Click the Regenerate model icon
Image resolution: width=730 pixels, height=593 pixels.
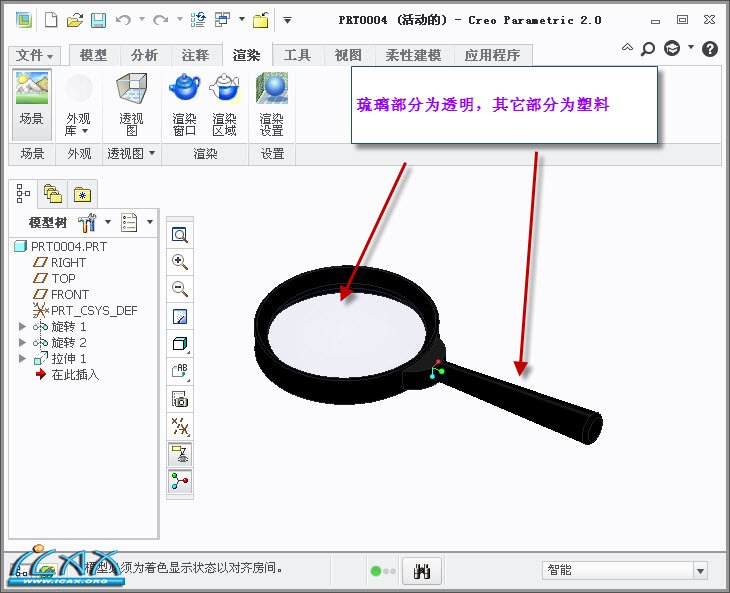(198, 20)
